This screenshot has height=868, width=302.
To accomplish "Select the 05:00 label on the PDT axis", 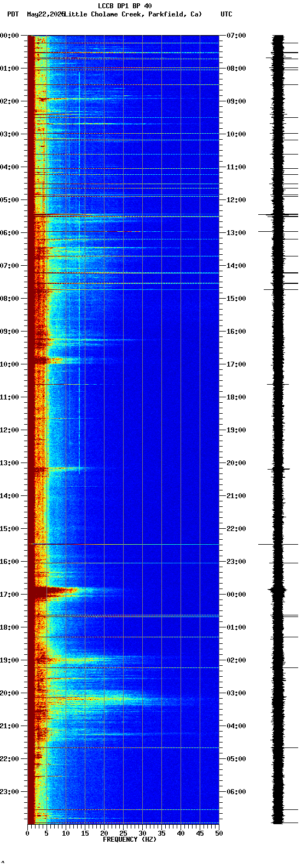I will click(10, 200).
